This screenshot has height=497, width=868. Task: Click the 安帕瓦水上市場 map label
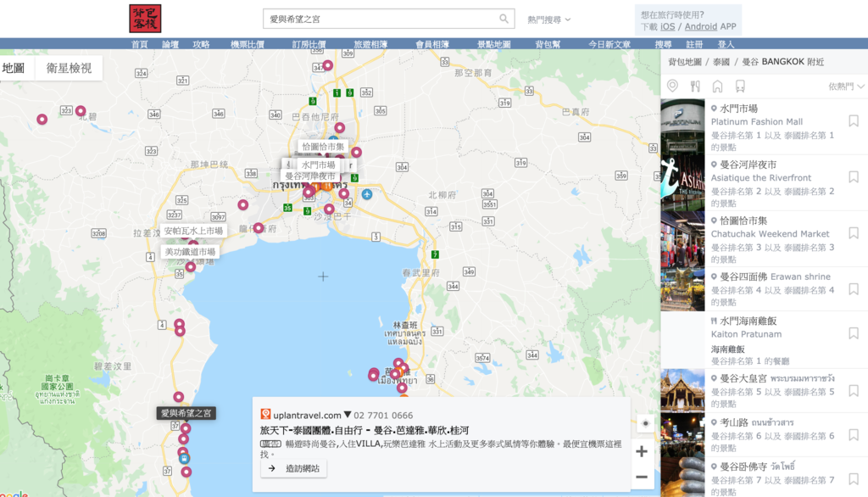click(193, 231)
